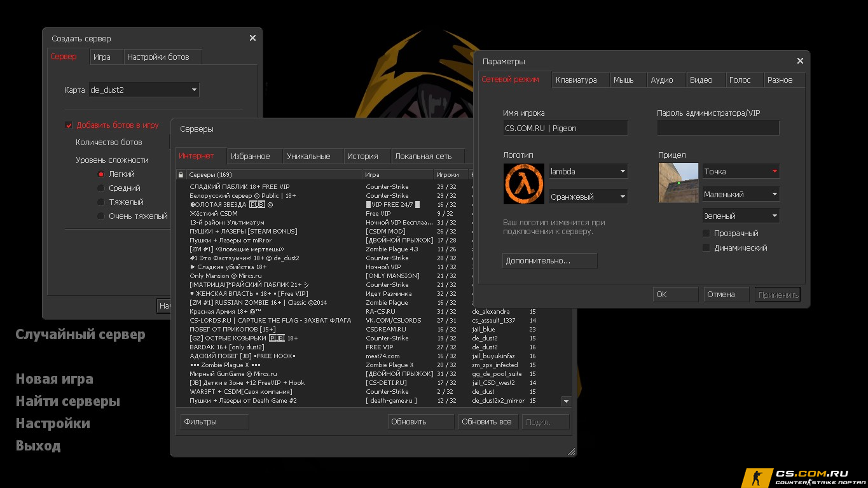Close the Создать сервер window
Viewport: 868px width, 488px height.
[252, 38]
